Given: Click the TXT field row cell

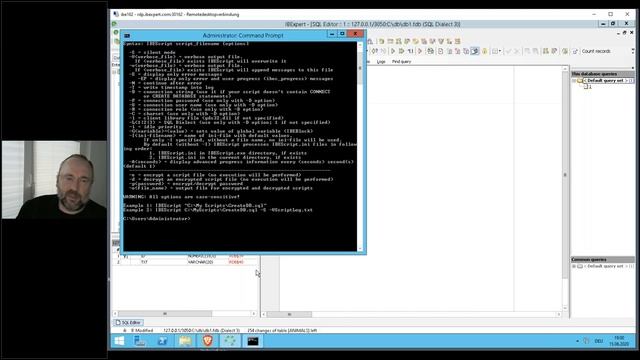Looking at the screenshot, I should tap(144, 262).
